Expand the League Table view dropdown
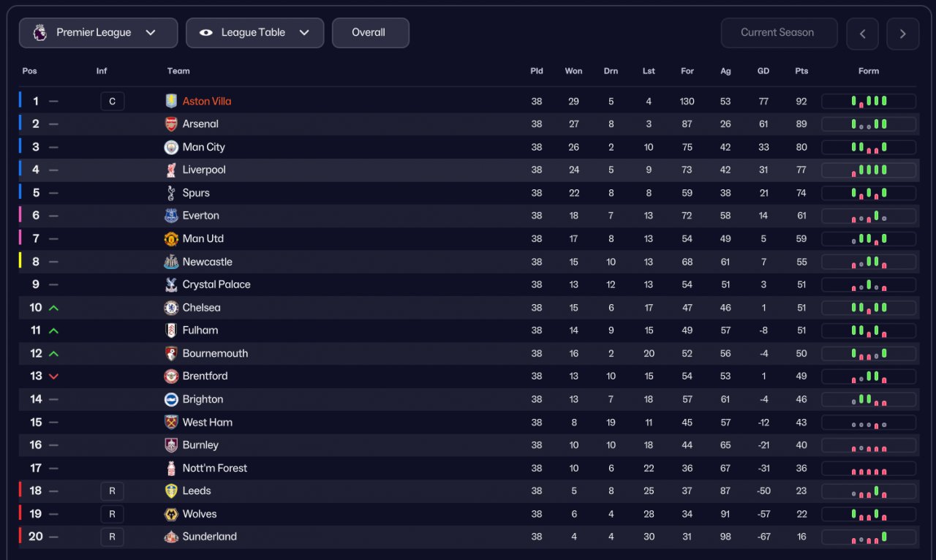Screen dimensions: 936x560 point(254,33)
